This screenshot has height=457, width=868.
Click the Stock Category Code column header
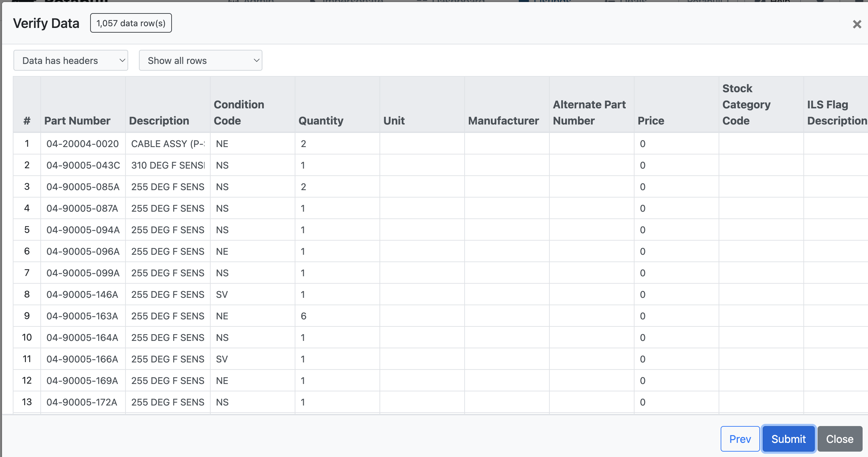pyautogui.click(x=746, y=104)
